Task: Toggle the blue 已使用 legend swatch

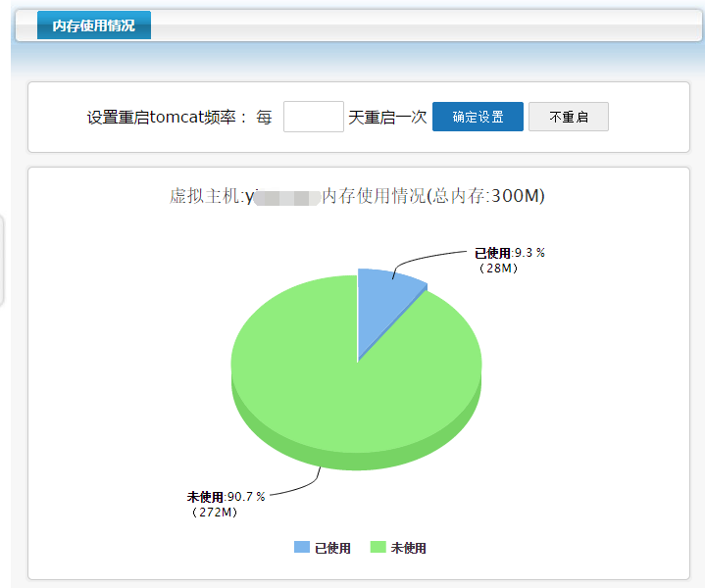Action: click(302, 548)
